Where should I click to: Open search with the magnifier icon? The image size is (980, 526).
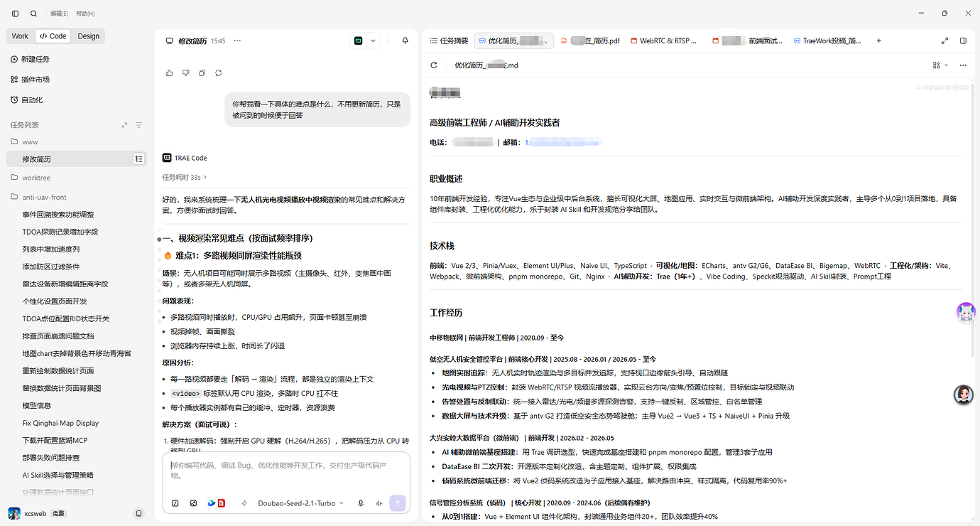(34, 14)
